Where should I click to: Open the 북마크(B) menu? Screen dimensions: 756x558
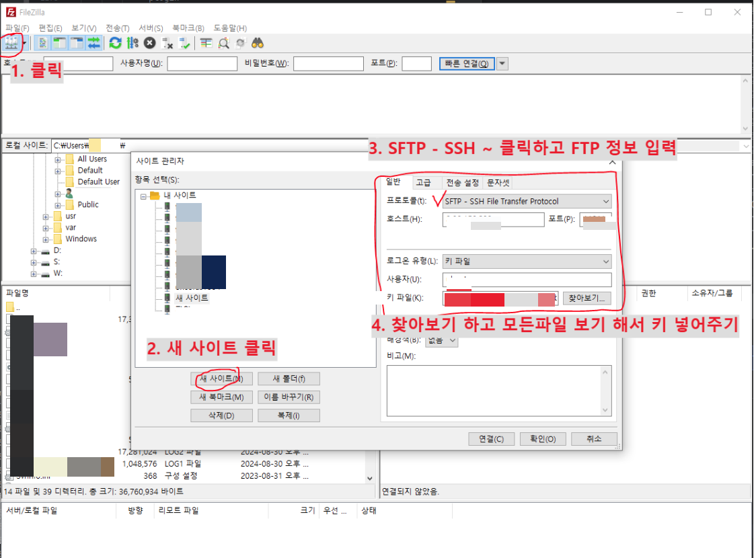pyautogui.click(x=188, y=28)
